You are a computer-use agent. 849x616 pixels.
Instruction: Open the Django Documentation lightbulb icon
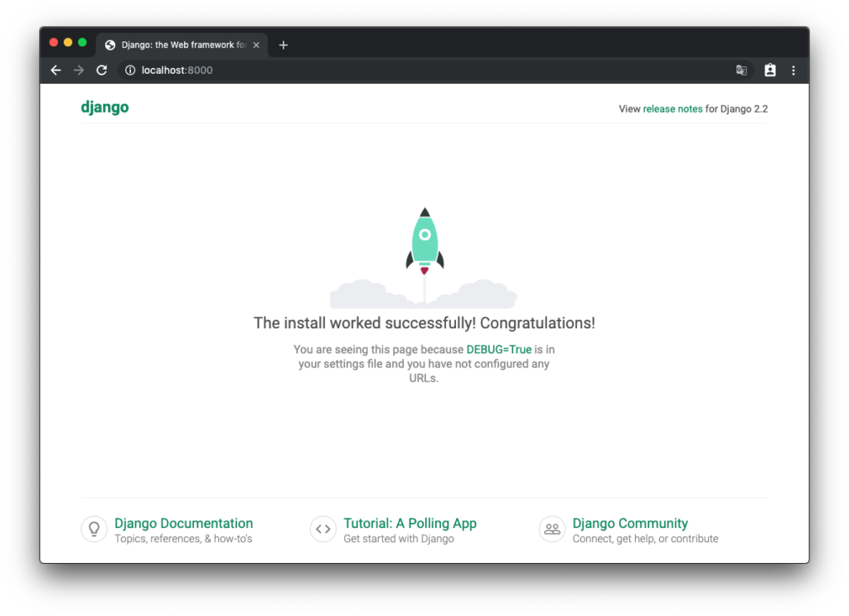pos(94,529)
